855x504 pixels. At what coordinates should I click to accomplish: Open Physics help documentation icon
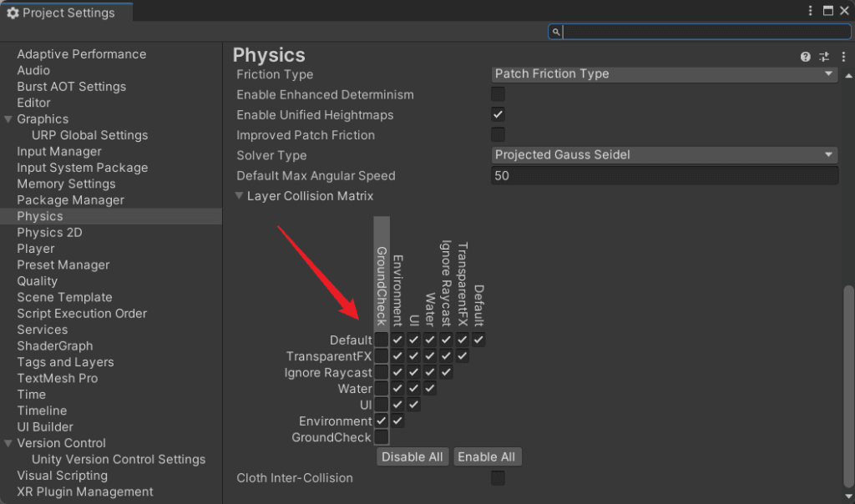(806, 57)
